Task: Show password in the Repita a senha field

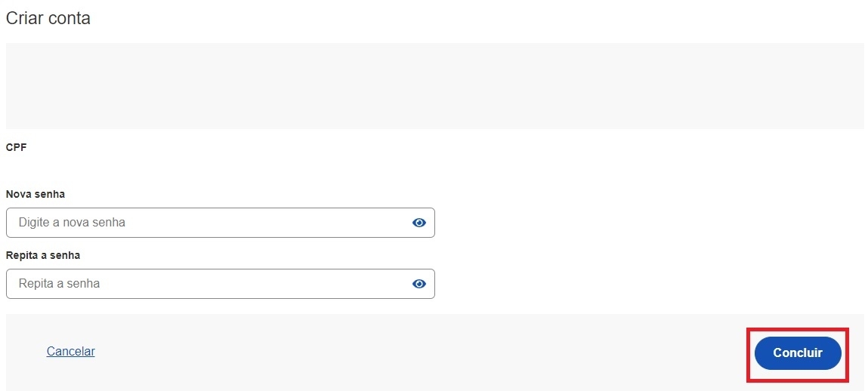Action: tap(419, 284)
